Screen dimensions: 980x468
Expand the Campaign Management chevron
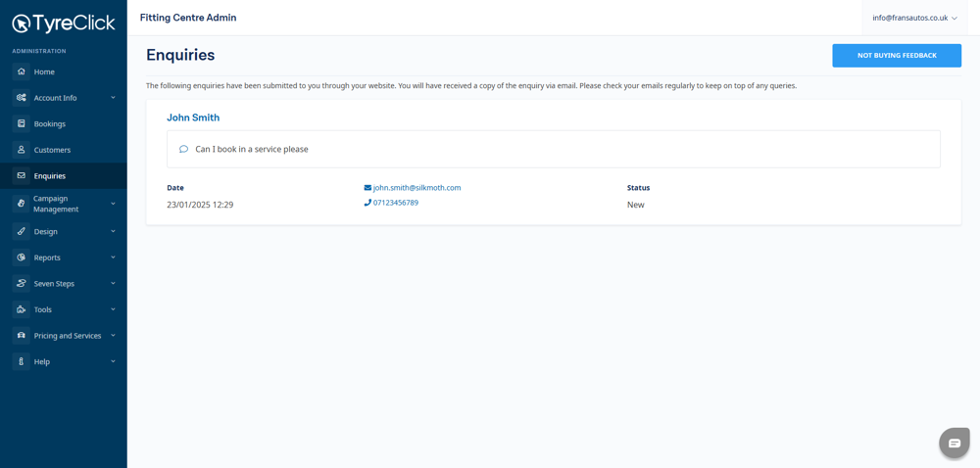click(x=113, y=204)
